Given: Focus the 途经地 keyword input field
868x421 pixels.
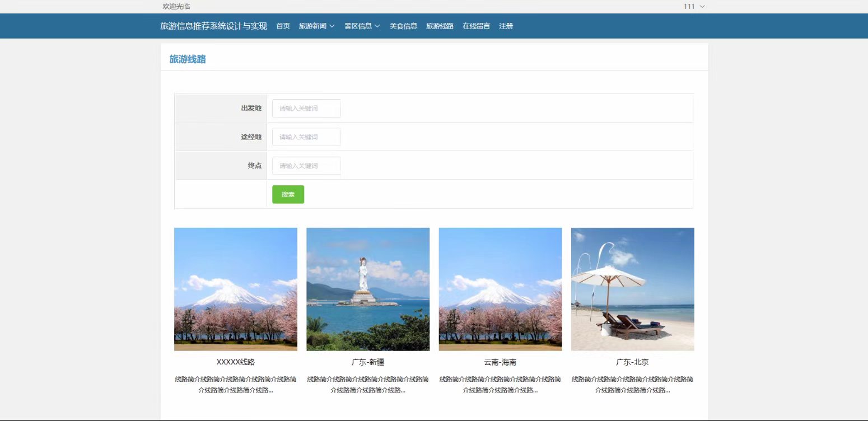Looking at the screenshot, I should click(306, 137).
